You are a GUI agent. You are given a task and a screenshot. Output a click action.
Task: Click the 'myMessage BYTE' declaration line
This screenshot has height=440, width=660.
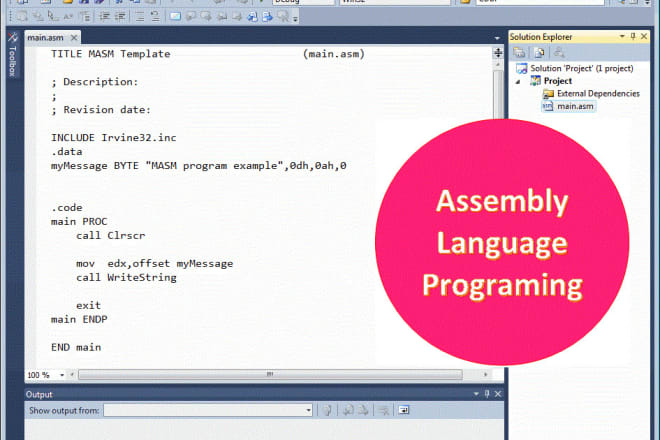click(199, 165)
